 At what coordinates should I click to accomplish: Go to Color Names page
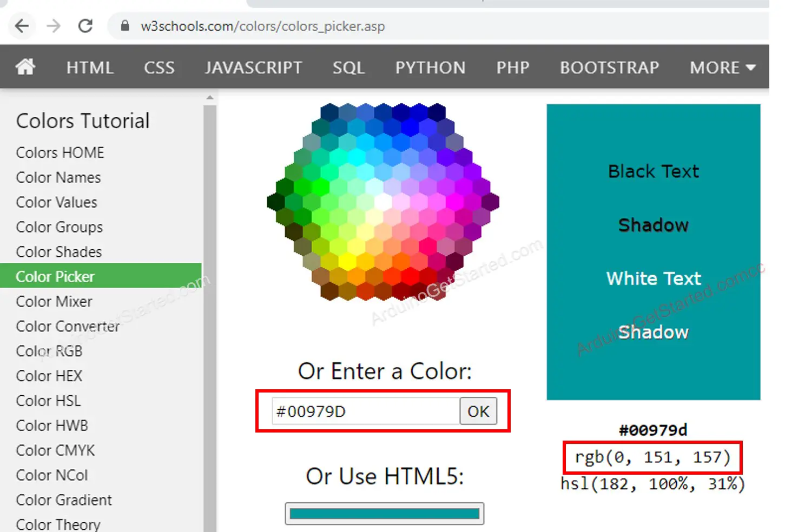pos(58,177)
